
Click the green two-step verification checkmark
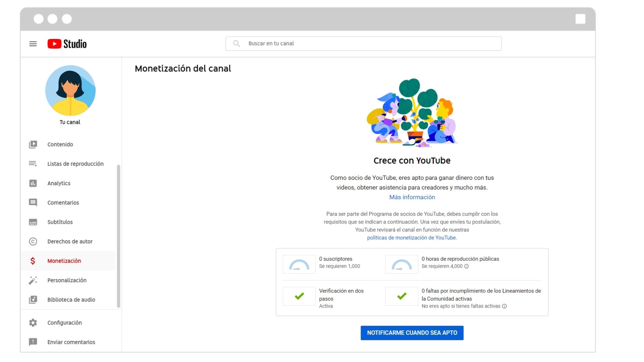[x=299, y=296]
